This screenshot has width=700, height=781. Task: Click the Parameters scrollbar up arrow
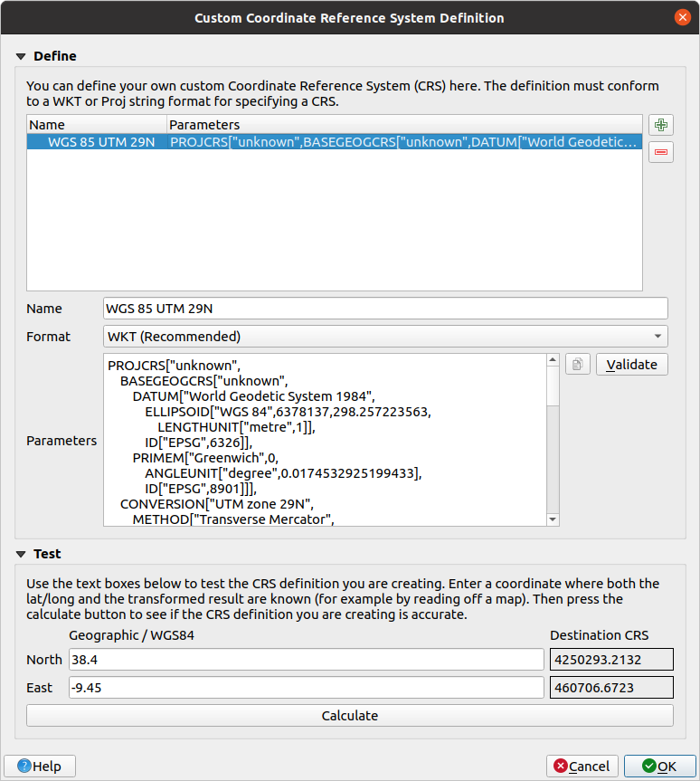pyautogui.click(x=553, y=360)
